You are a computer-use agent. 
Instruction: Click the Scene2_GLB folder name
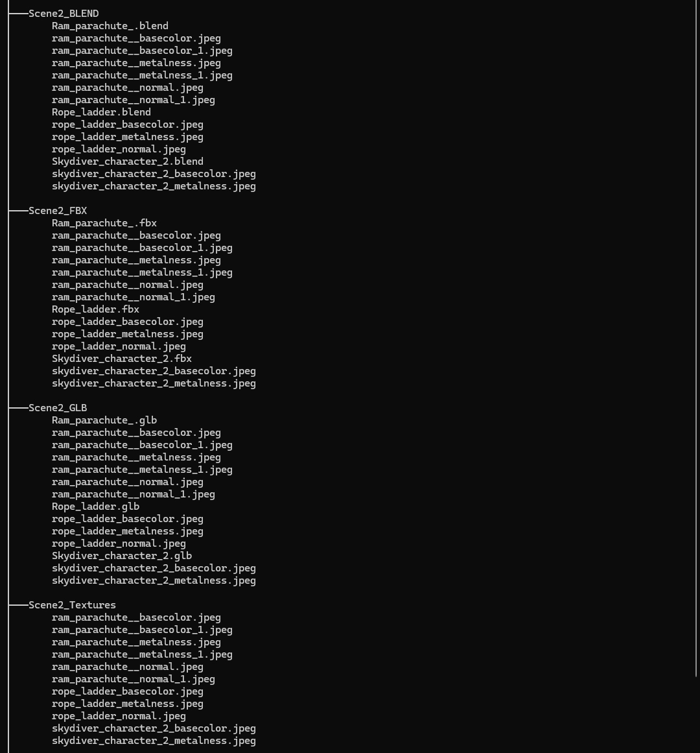[58, 408]
